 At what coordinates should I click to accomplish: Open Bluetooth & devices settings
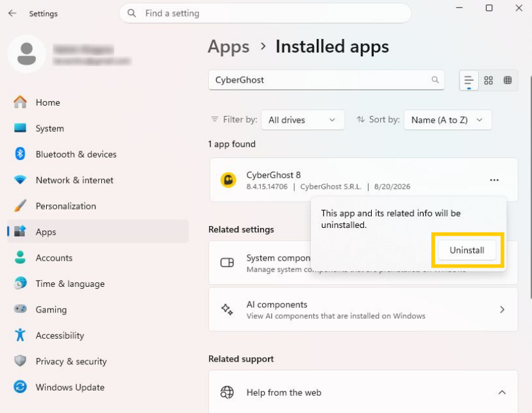97,154
